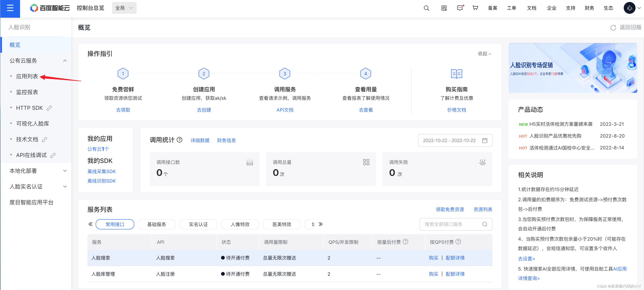Open 概览 in the sidebar
This screenshot has width=644, height=290.
(36, 45)
